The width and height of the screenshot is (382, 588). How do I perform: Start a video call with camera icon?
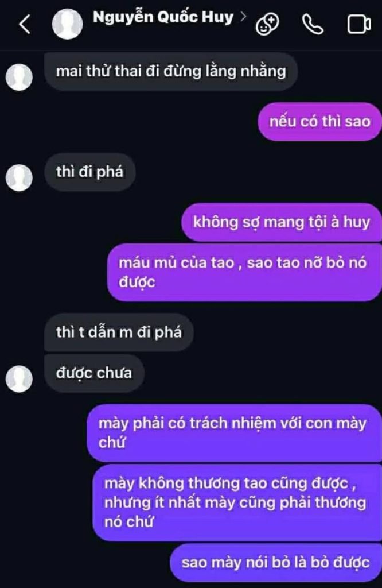pos(359,24)
